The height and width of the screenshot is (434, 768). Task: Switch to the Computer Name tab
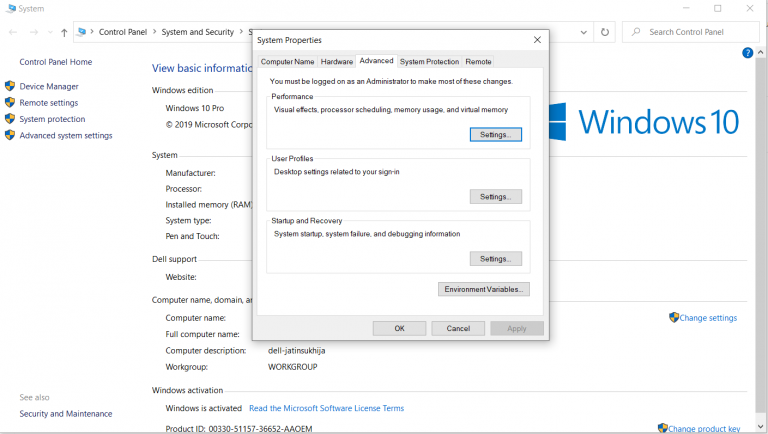(x=288, y=62)
